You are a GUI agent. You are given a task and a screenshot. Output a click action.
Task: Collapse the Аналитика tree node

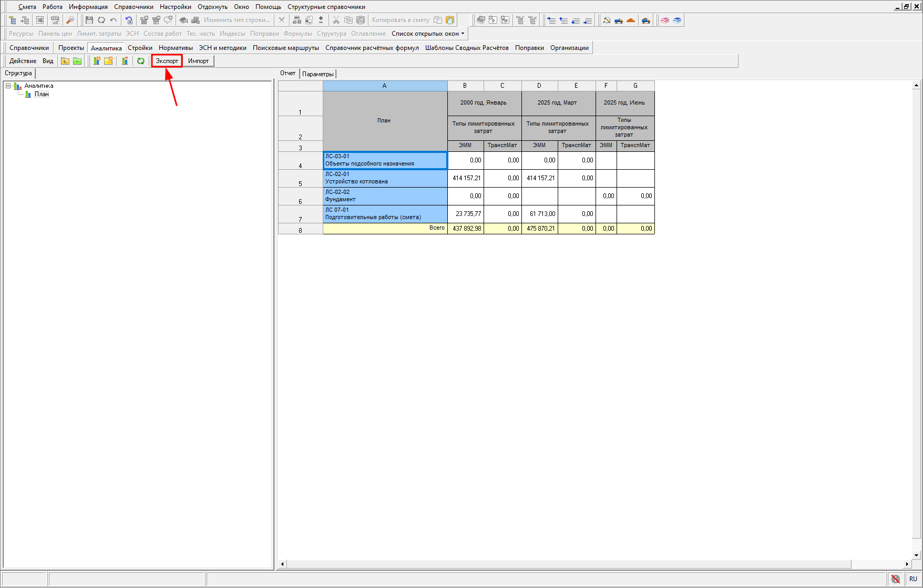click(x=8, y=86)
